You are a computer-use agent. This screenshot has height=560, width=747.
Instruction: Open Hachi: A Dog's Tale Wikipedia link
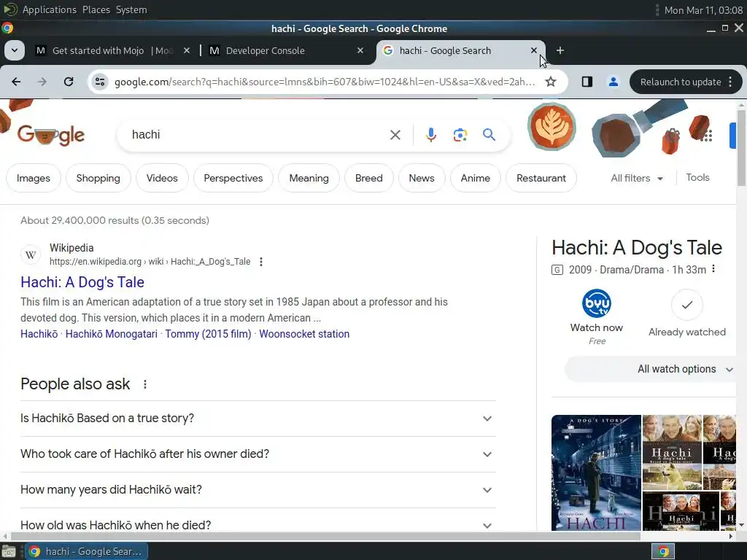click(x=82, y=282)
